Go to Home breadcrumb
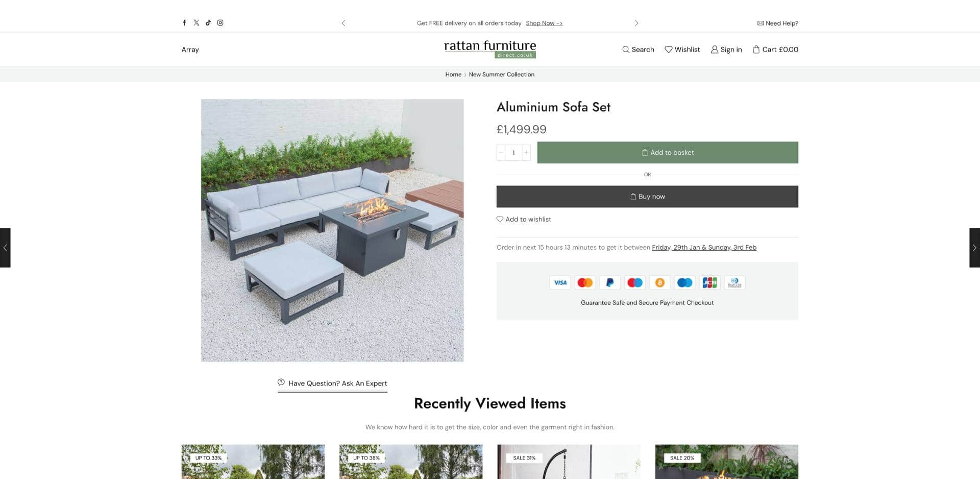This screenshot has height=479, width=980. click(453, 75)
